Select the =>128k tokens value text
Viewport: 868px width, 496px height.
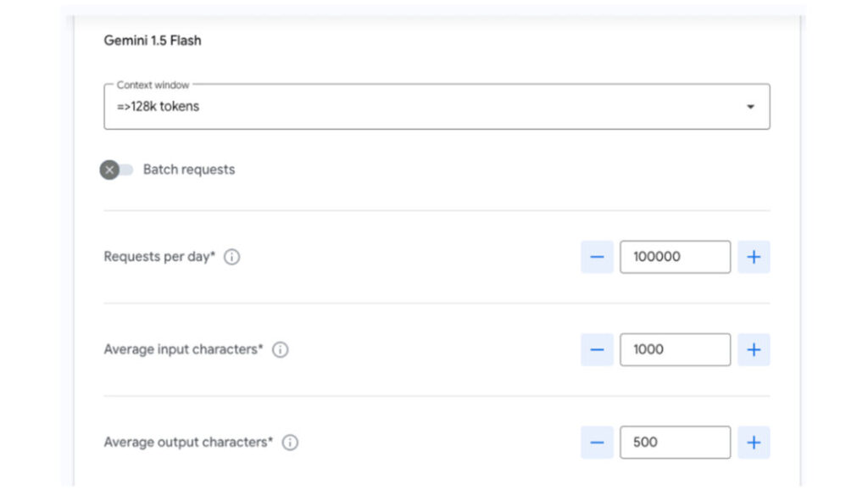pyautogui.click(x=159, y=107)
